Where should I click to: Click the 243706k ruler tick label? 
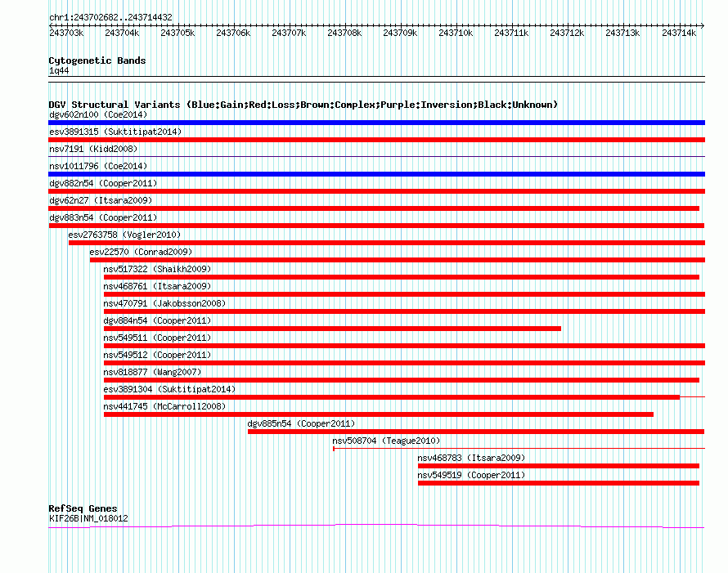pyautogui.click(x=233, y=33)
